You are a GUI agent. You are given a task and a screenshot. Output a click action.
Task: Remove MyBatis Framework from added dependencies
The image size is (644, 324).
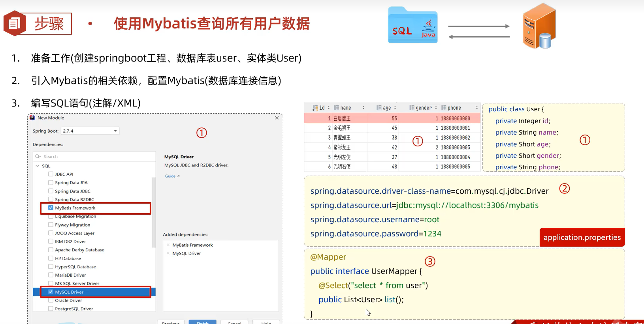[168, 245]
